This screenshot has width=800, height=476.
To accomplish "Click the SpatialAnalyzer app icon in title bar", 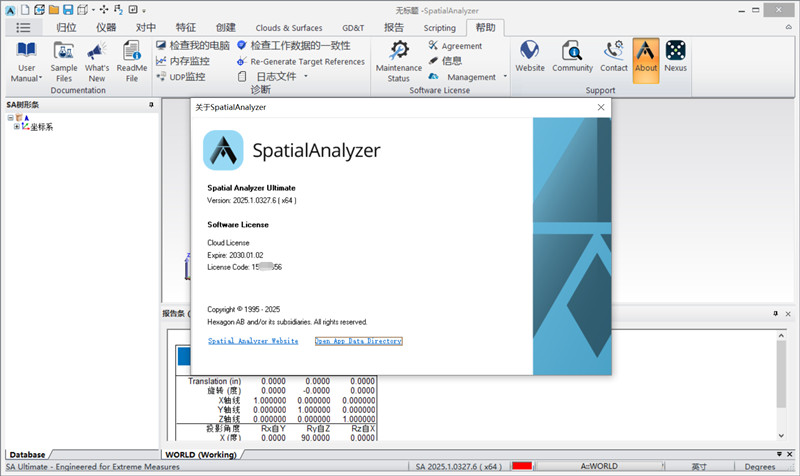I will pos(10,10).
